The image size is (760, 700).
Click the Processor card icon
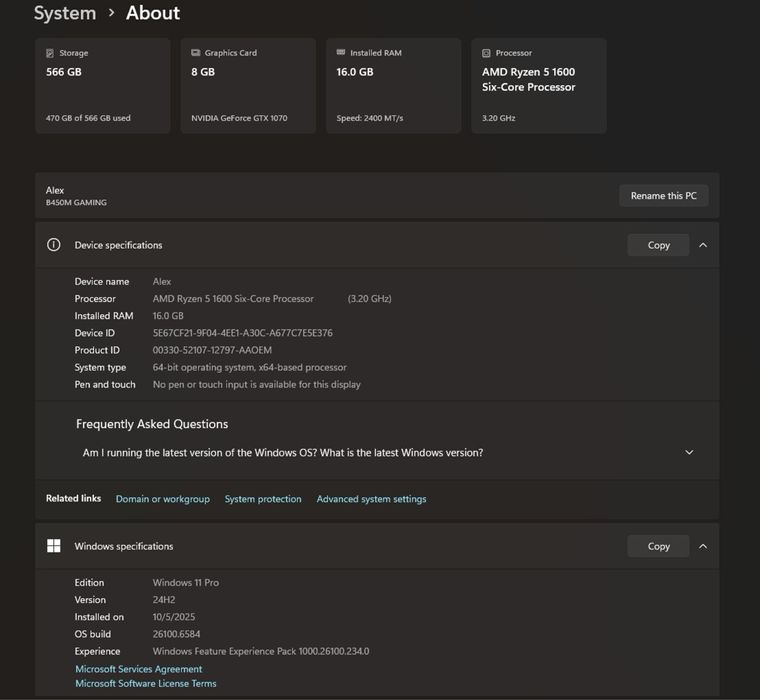pyautogui.click(x=486, y=53)
